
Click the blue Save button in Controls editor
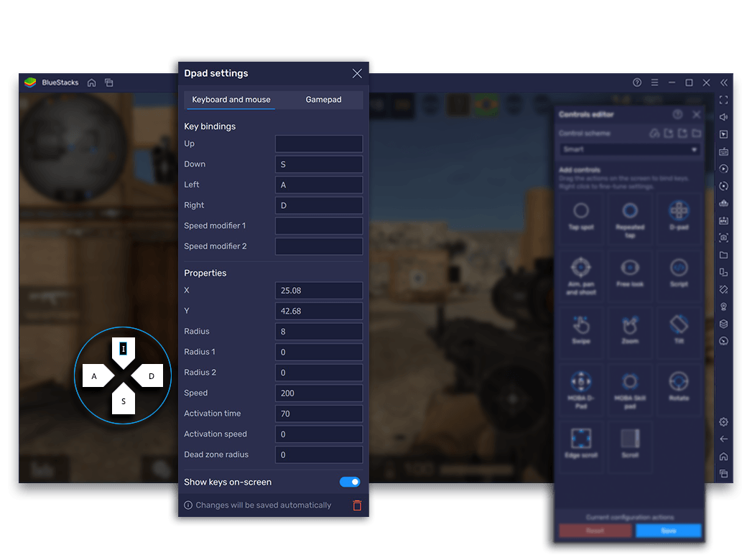click(x=669, y=531)
